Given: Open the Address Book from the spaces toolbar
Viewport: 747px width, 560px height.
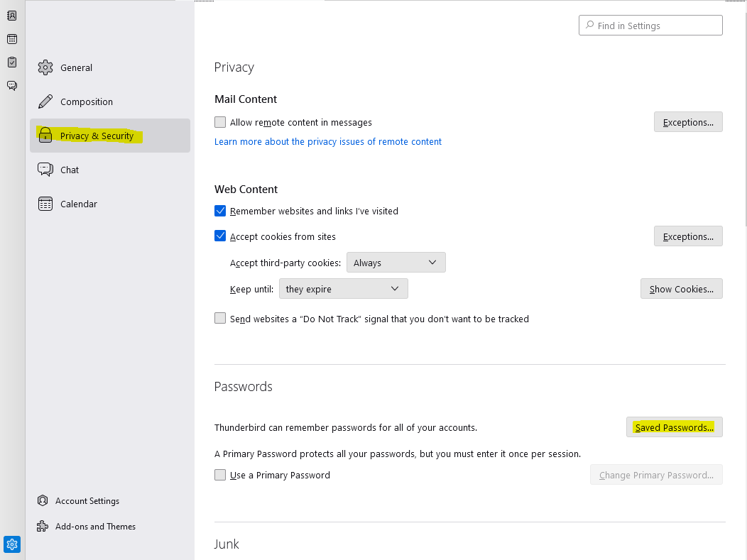Looking at the screenshot, I should pyautogui.click(x=12, y=16).
